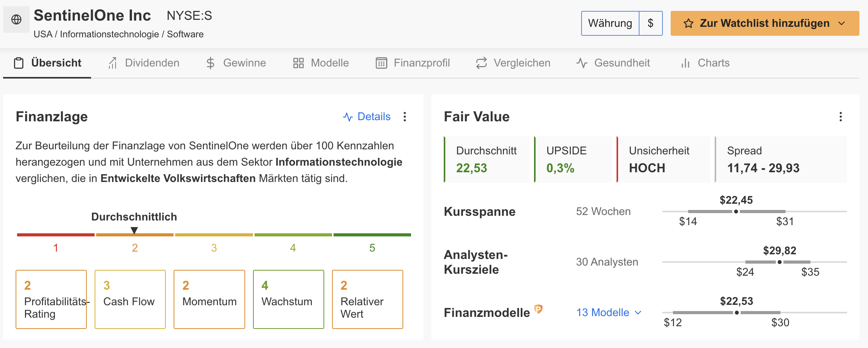Viewport: 868px width, 348px height.
Task: Expand the Zur Watchlist hinzufügen dropdown arrow
Action: [x=842, y=23]
